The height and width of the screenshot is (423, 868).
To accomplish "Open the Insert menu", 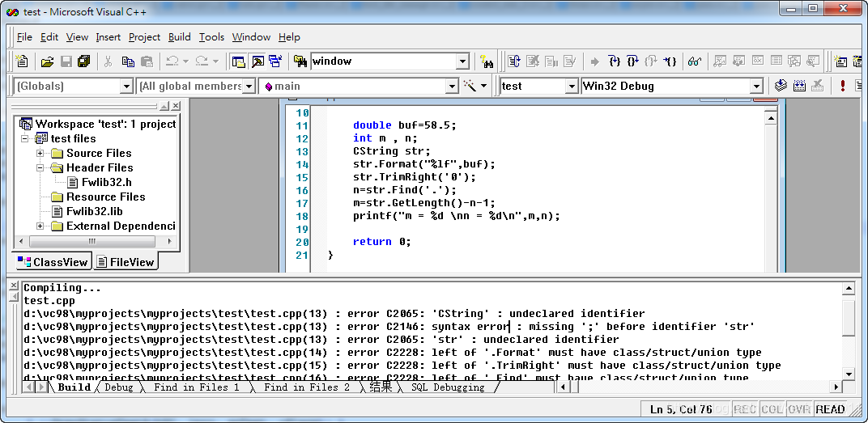I will (108, 37).
